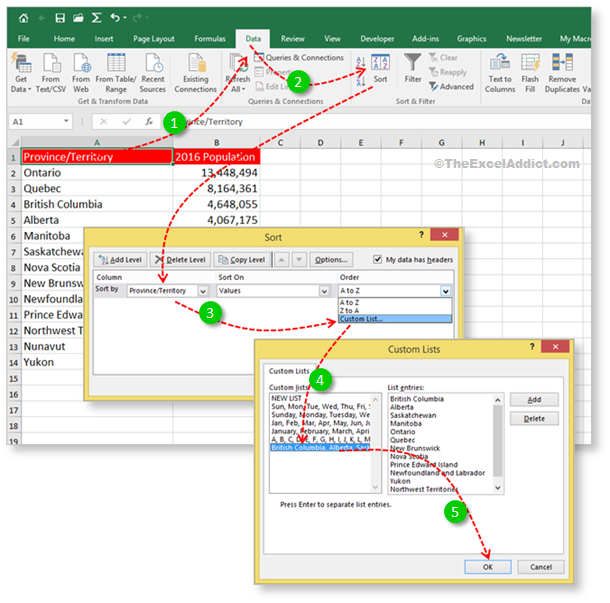The height and width of the screenshot is (603, 610).
Task: Choose Custom List... in Order list
Action: coord(395,319)
